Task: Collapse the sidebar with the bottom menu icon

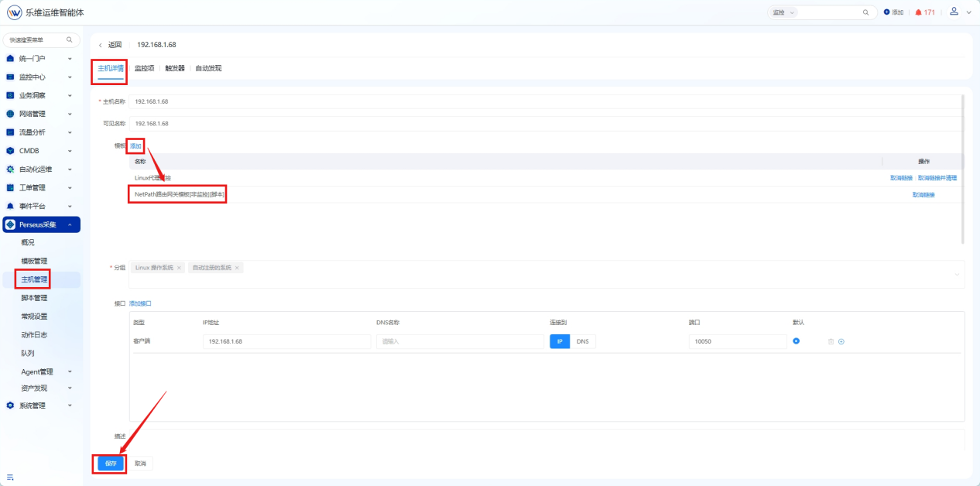Action: point(11,477)
